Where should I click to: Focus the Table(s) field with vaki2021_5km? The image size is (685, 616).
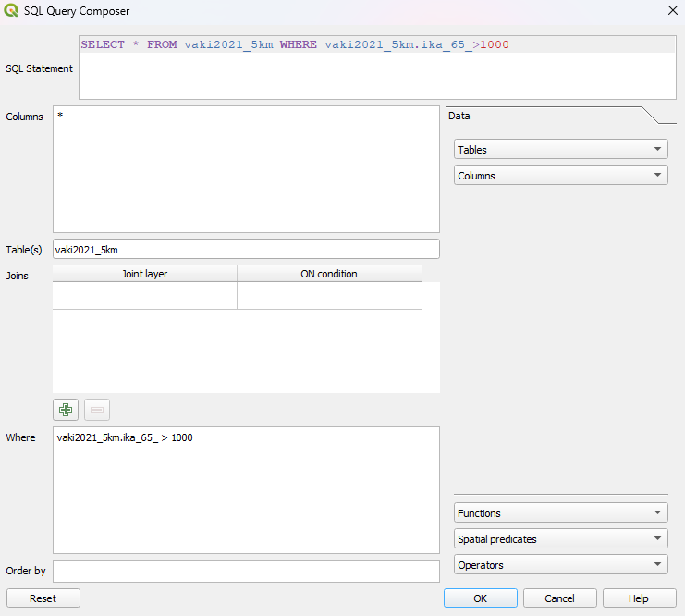click(246, 249)
